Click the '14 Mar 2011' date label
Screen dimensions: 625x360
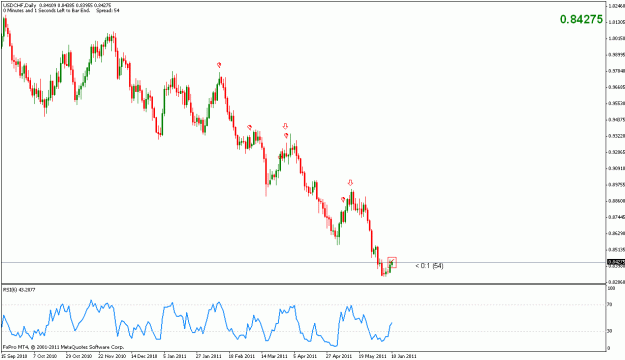(x=274, y=356)
